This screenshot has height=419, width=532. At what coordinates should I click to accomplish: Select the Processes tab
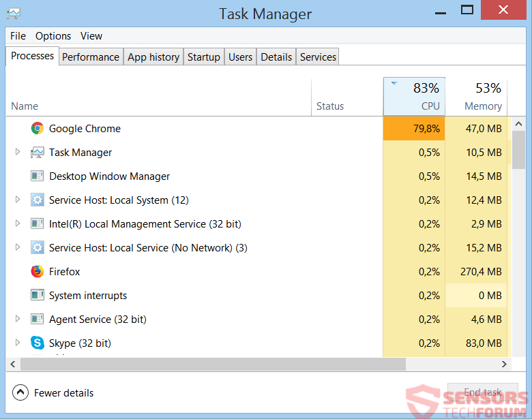coord(32,56)
